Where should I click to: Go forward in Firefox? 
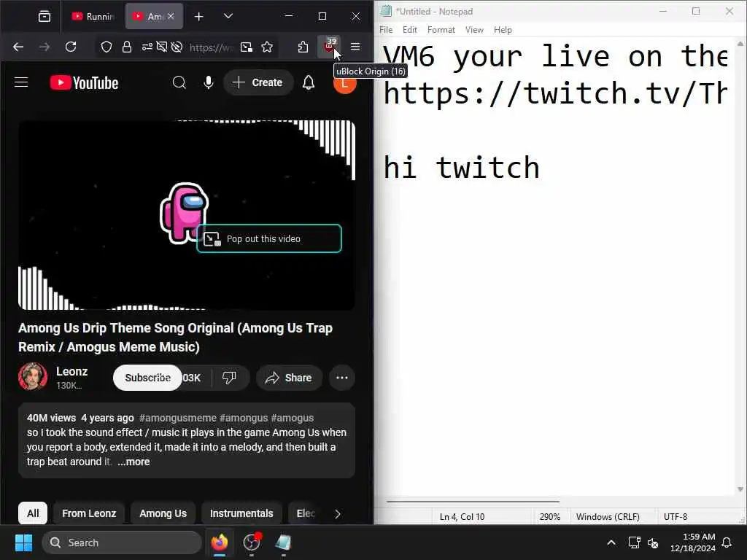tap(44, 47)
